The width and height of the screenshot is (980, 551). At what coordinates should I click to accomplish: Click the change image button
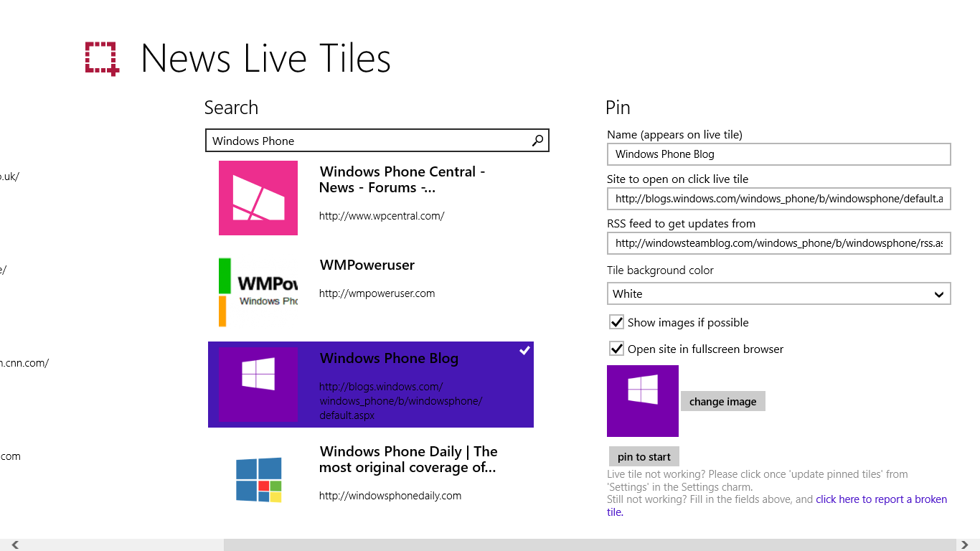pyautogui.click(x=722, y=401)
